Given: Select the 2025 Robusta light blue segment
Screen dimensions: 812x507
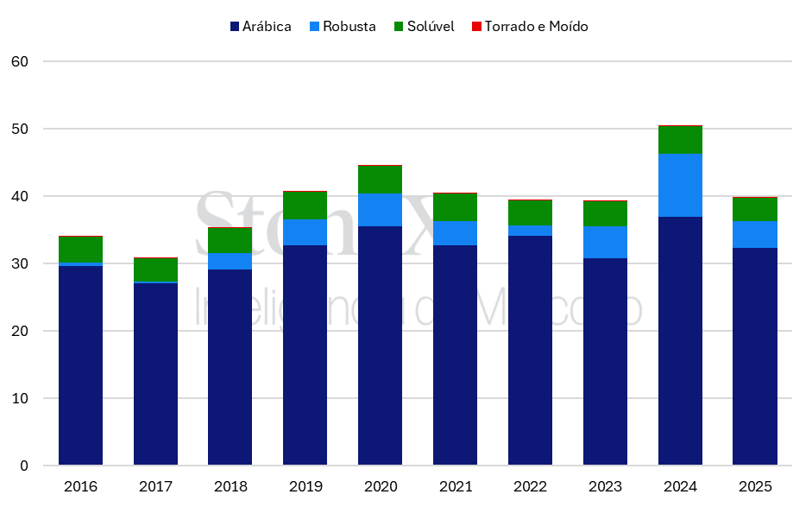Looking at the screenshot, I should (755, 235).
